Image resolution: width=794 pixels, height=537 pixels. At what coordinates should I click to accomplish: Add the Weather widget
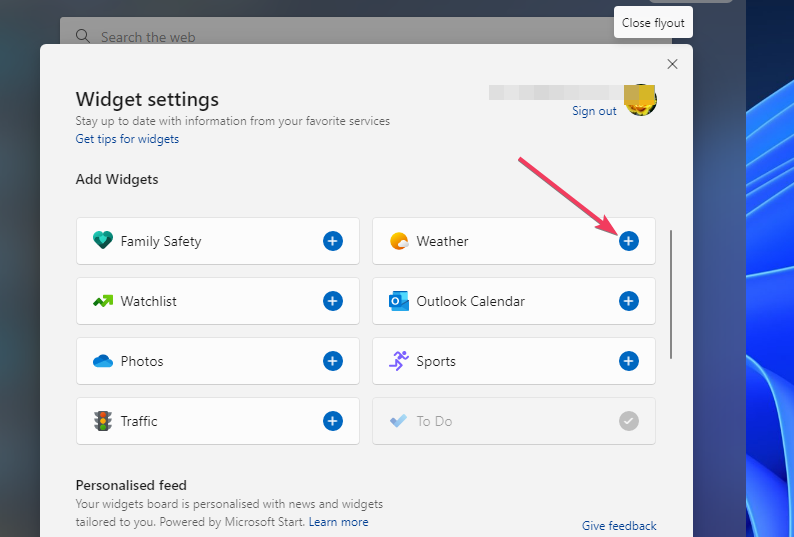tap(629, 241)
